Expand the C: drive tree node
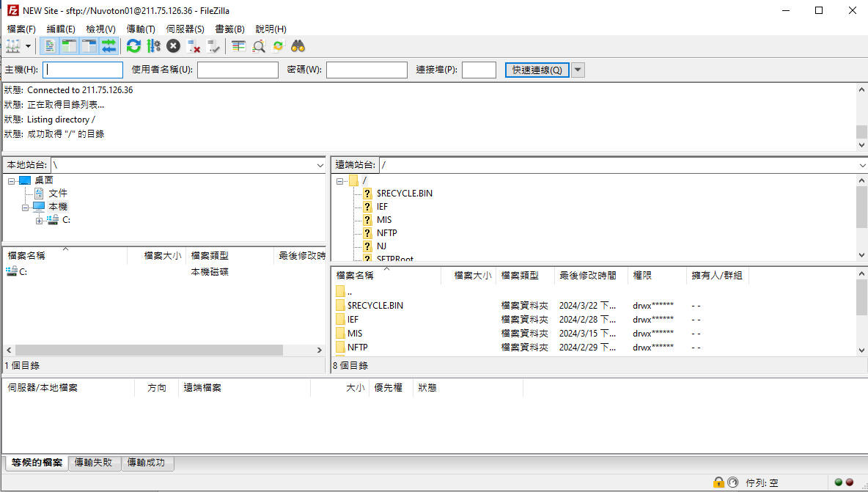The image size is (868, 492). [x=40, y=220]
